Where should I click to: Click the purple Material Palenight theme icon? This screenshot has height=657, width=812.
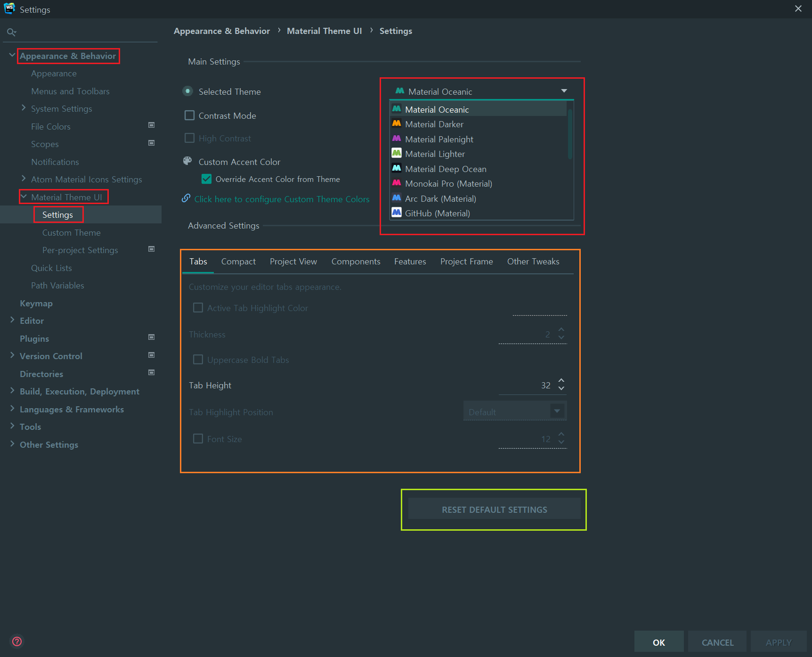[397, 139]
